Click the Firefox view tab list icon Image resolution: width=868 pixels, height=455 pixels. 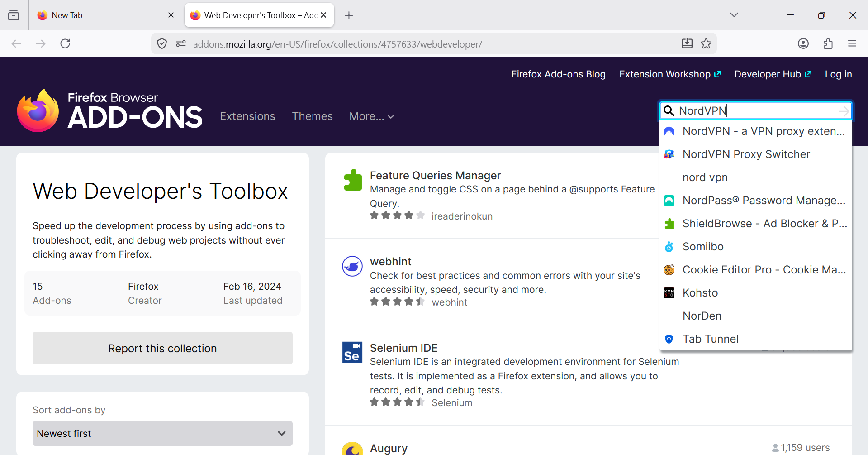14,15
